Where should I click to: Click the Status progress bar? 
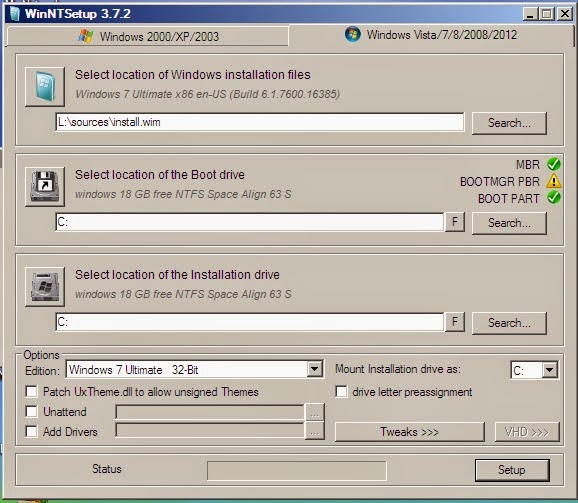tap(297, 471)
